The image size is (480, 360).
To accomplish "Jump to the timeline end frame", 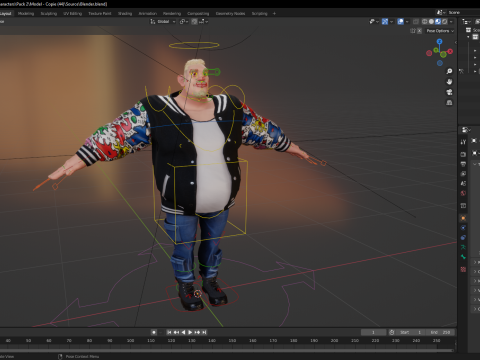I will pos(204,332).
